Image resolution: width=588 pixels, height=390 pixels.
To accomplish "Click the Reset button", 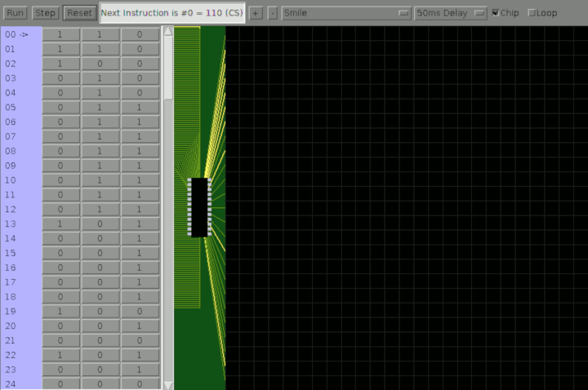I will 79,13.
